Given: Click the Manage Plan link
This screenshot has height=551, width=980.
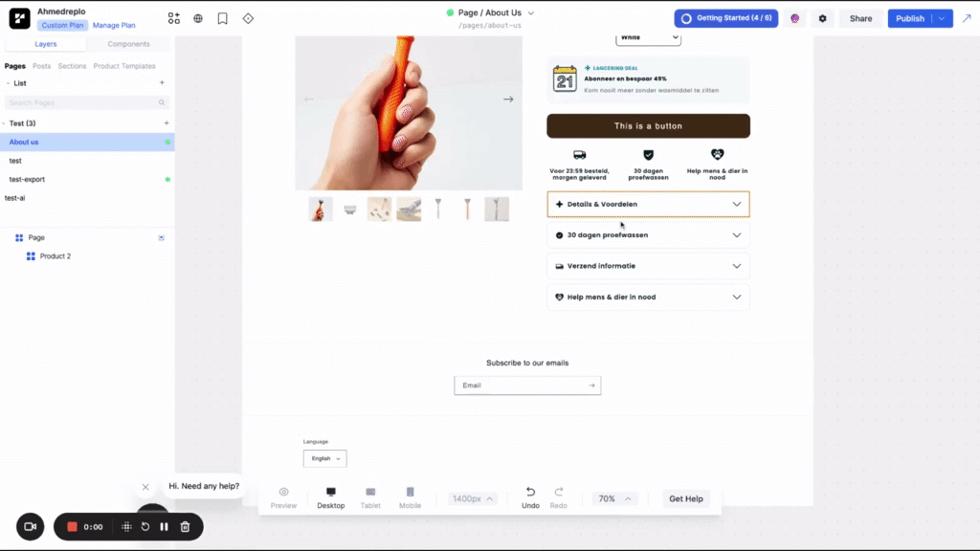Looking at the screenshot, I should (x=114, y=26).
